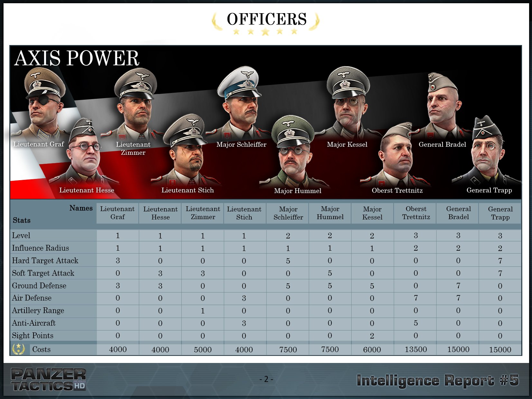Click the center gold star under OFFICERS
This screenshot has width=532, height=399.
pyautogui.click(x=265, y=32)
